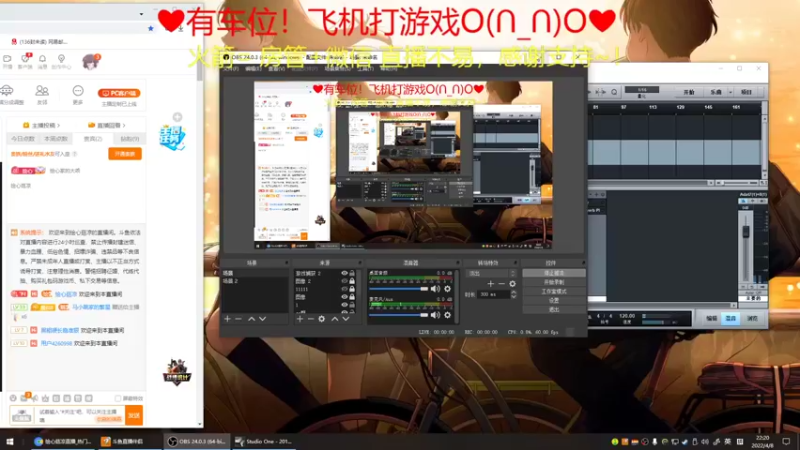This screenshot has height=450, width=800.
Task: Adjust transition duration stepper arrows
Action: (514, 294)
